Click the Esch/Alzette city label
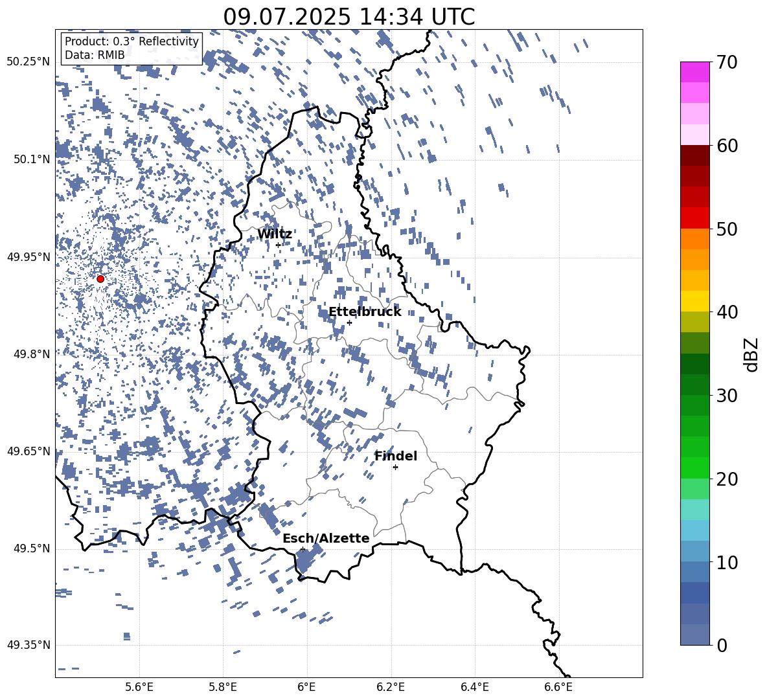Viewport: 767px width, 700px height. click(x=326, y=538)
